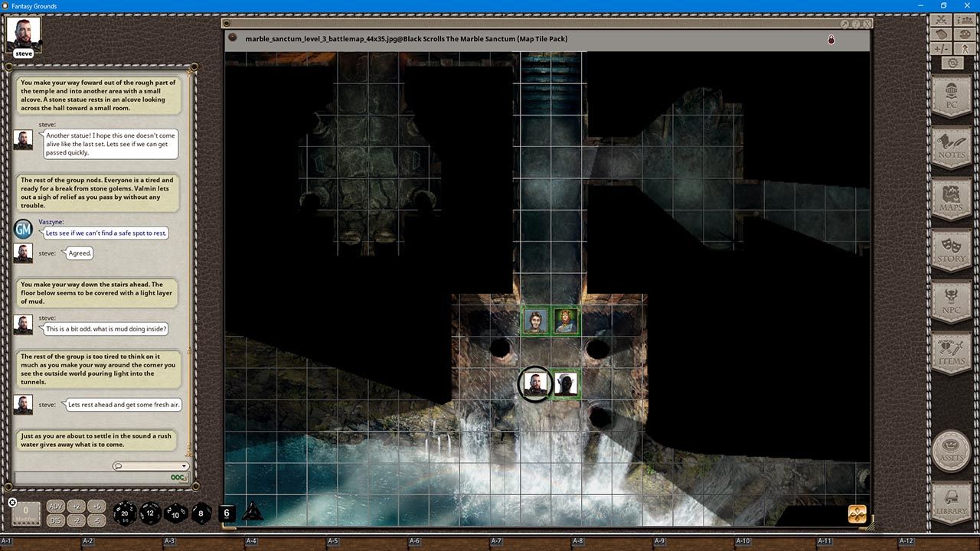
Task: Pick the d8 die
Action: pyautogui.click(x=201, y=513)
